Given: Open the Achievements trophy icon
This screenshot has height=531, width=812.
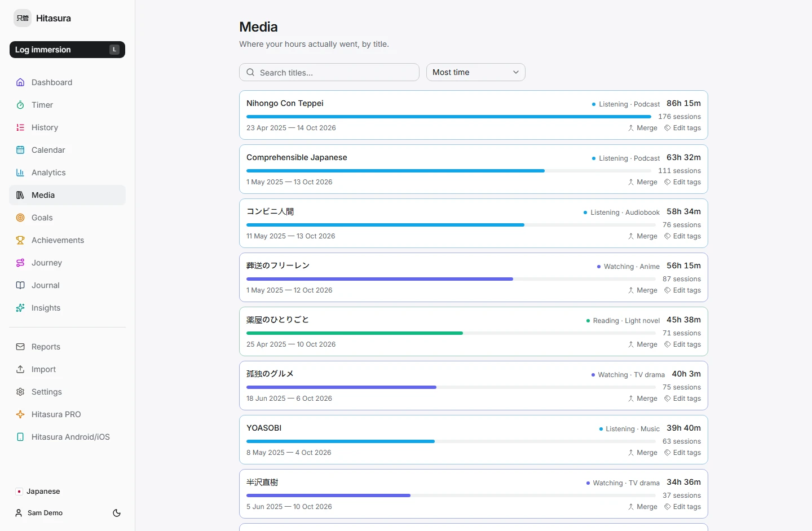Looking at the screenshot, I should point(20,240).
